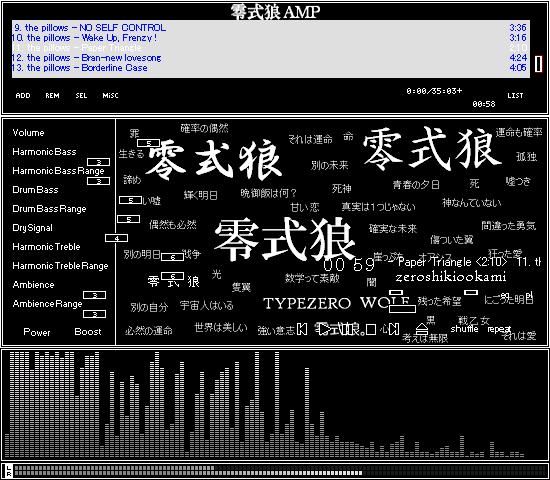Click the 3:36 duration of track 9
Viewport: 550px width, 480px height.
point(518,27)
